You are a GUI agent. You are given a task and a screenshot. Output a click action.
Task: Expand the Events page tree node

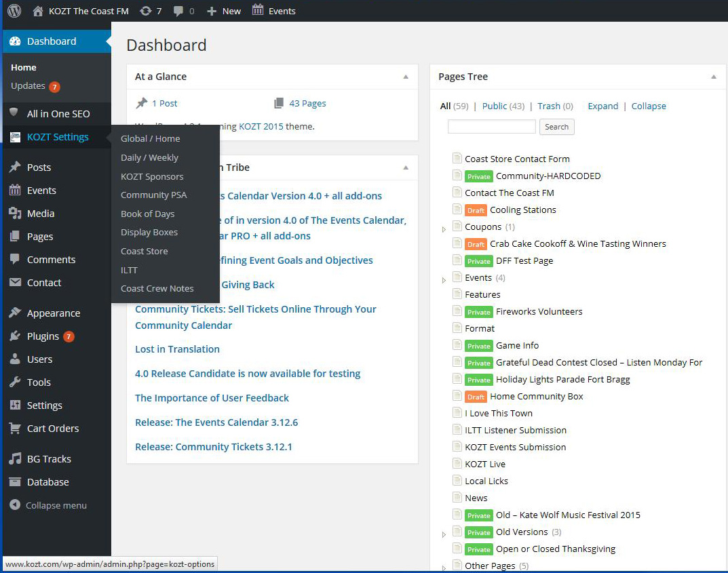point(444,280)
